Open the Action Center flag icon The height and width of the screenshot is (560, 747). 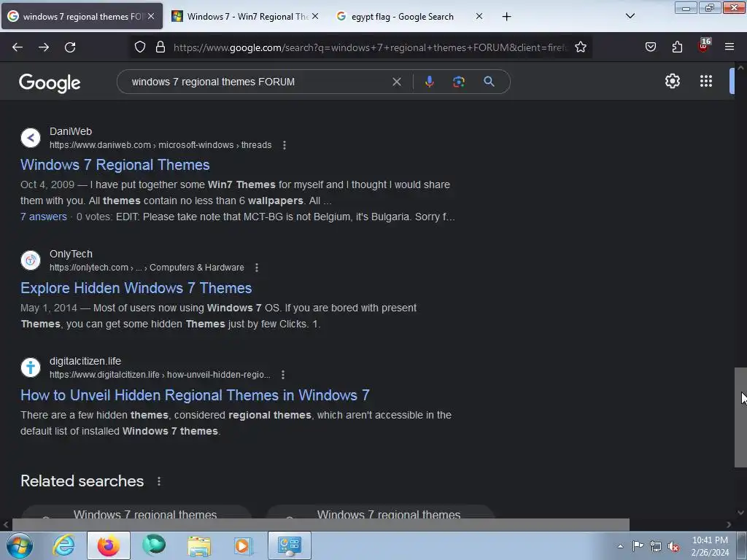tap(638, 546)
